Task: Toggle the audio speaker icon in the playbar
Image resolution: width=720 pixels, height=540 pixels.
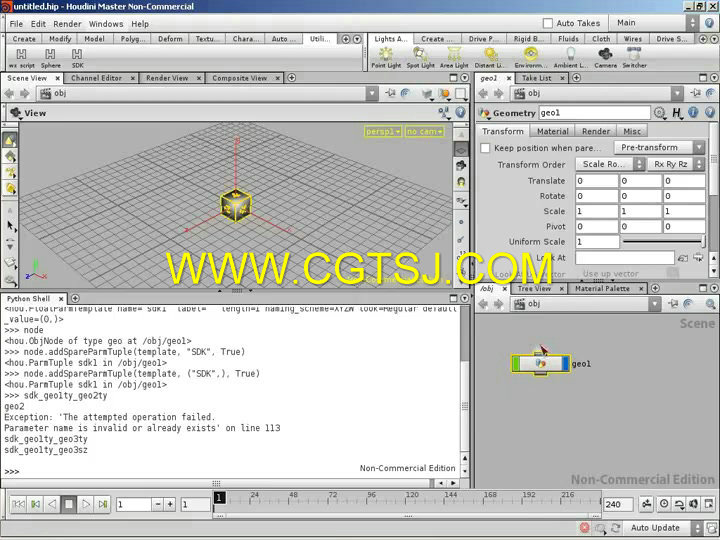Action: click(694, 504)
